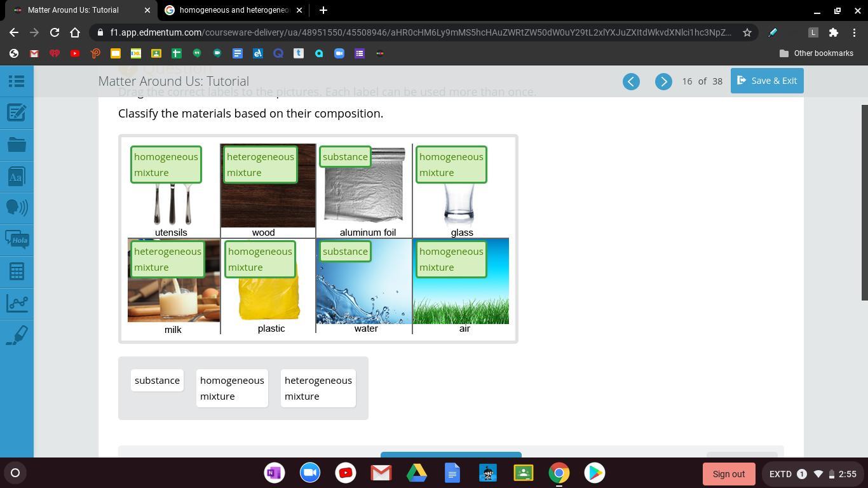Open the system tray clock at 2:55
This screenshot has width=868, height=488.
click(848, 474)
